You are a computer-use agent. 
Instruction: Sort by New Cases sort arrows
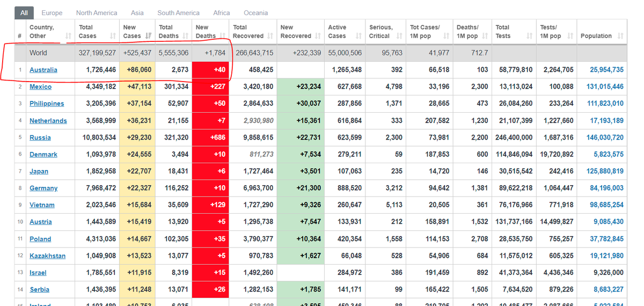[x=148, y=36]
